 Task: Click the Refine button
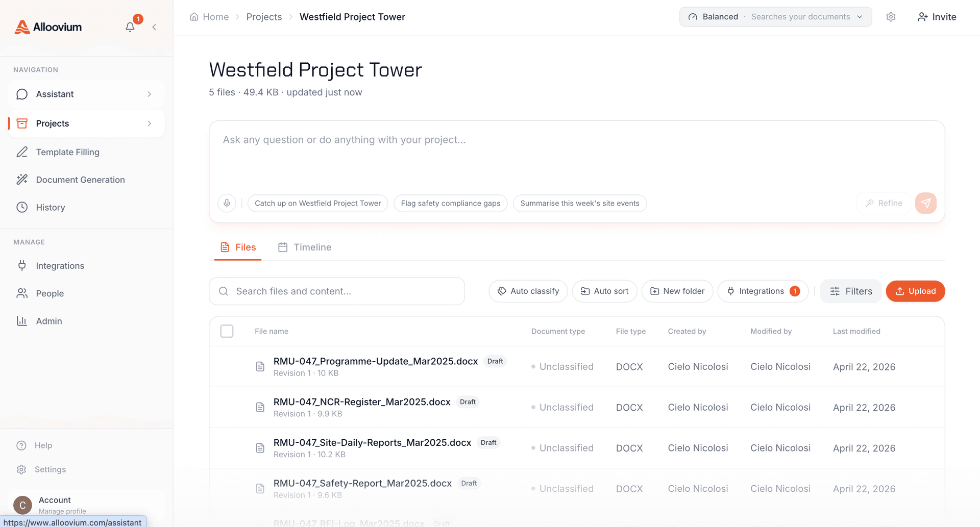point(884,203)
